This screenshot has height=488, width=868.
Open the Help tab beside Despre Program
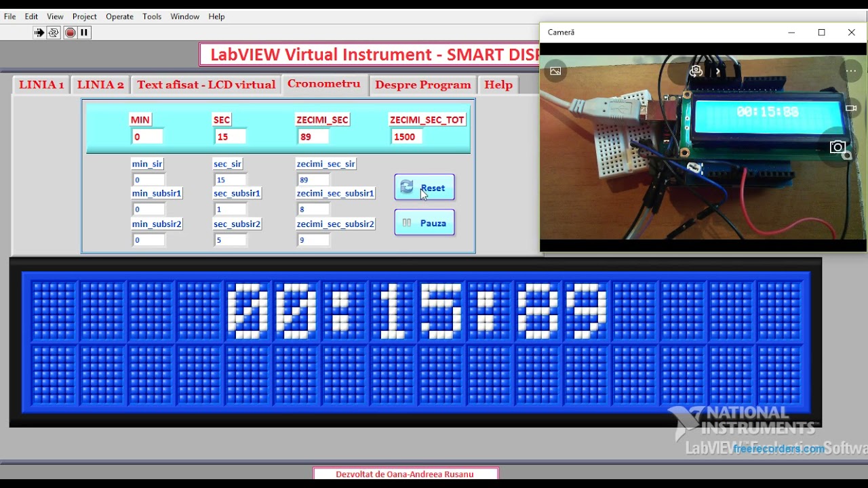(498, 85)
